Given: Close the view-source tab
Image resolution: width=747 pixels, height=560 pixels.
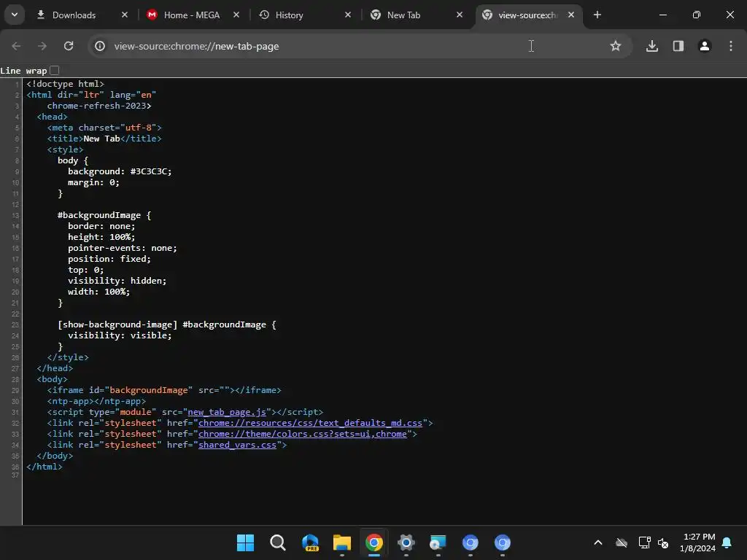Looking at the screenshot, I should point(571,15).
